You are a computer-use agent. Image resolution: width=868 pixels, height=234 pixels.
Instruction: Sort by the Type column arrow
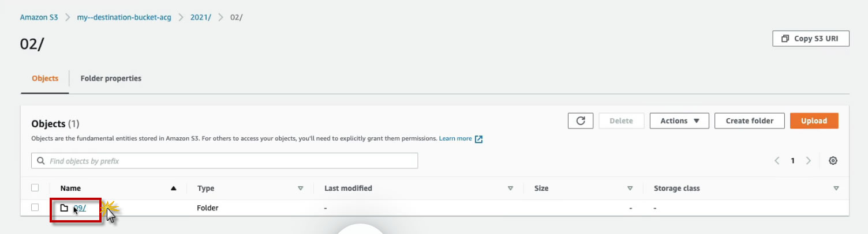pos(300,188)
